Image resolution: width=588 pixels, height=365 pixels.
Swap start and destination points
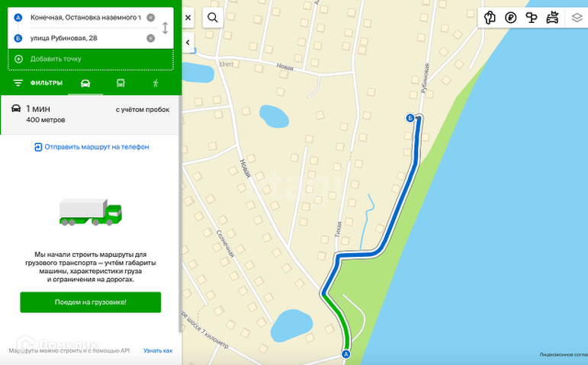click(x=165, y=27)
